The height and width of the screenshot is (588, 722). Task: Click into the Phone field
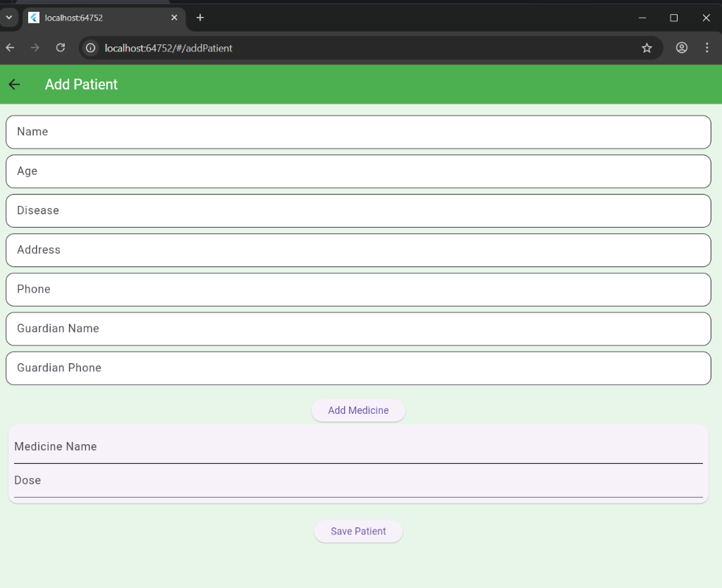point(358,290)
